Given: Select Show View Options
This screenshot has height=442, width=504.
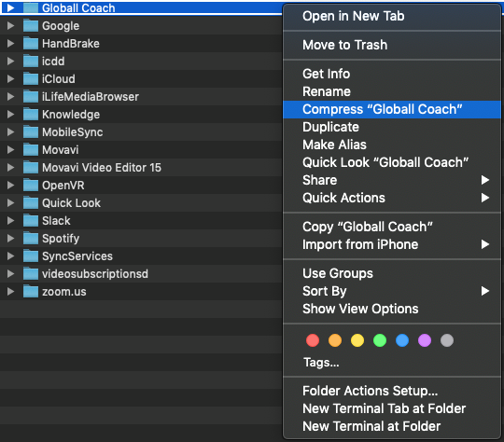Looking at the screenshot, I should 392,309.
